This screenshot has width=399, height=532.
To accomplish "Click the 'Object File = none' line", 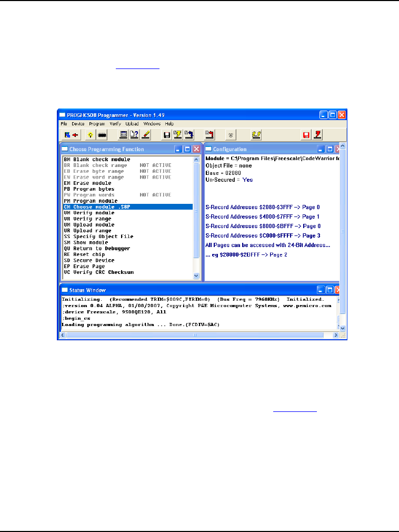I will coord(229,165).
